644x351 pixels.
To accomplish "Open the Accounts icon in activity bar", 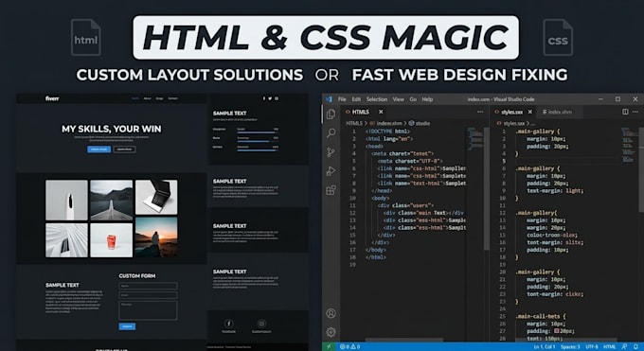I will tap(331, 313).
